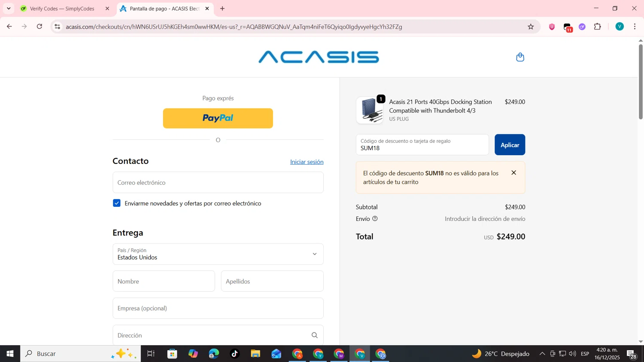View site information icon in address bar
The height and width of the screenshot is (362, 644).
(x=57, y=27)
